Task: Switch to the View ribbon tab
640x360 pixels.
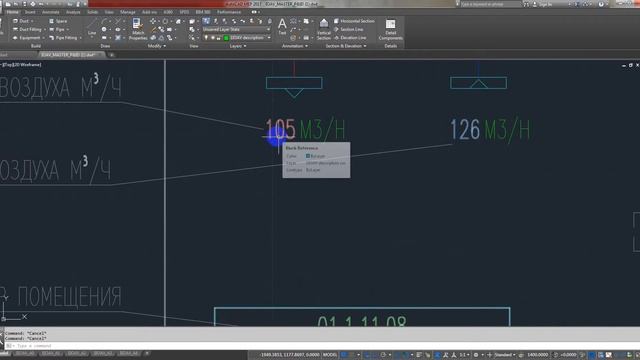Action: point(109,12)
